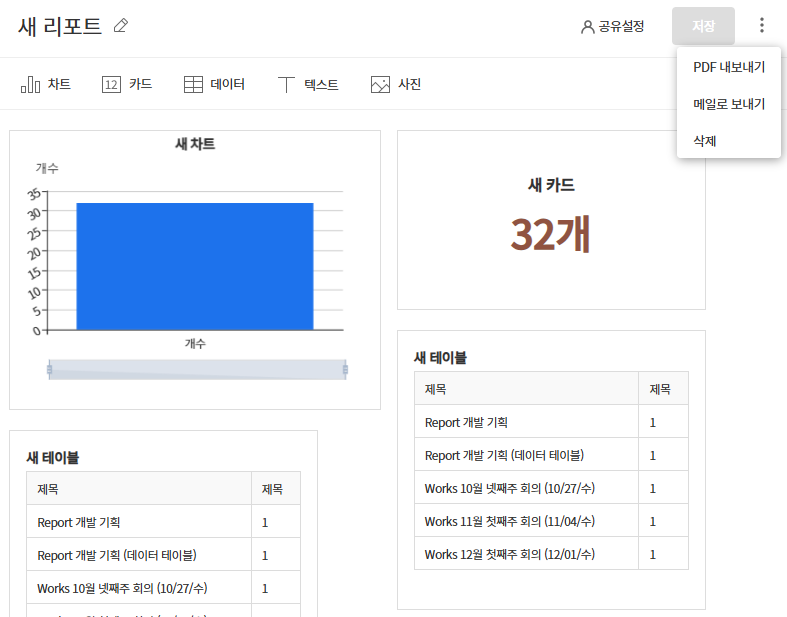This screenshot has width=787, height=617.
Task: Toggle the three-dot more options menu
Action: pos(762,26)
